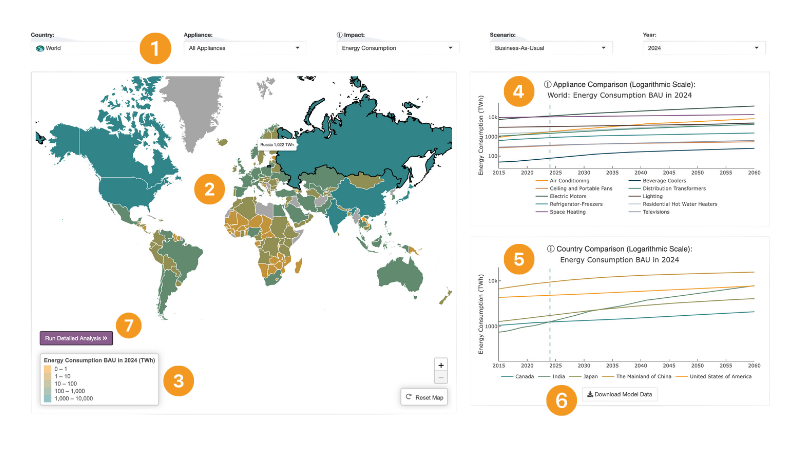The image size is (800, 450).
Task: Click the globe icon in Country field
Action: pos(40,48)
